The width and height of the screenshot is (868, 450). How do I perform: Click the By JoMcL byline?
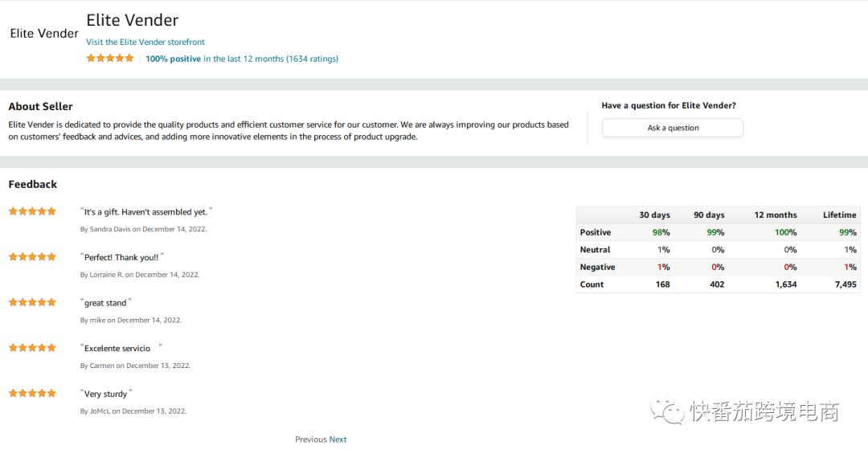tap(133, 411)
